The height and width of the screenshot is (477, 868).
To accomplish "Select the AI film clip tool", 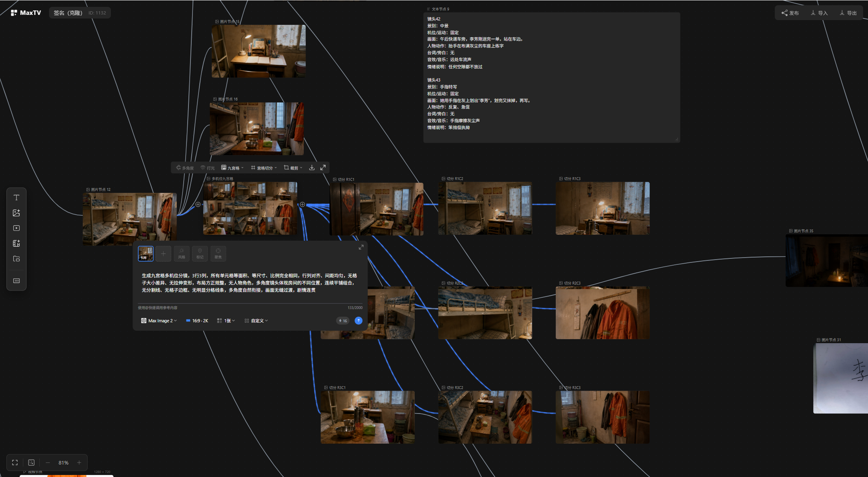I will click(16, 243).
